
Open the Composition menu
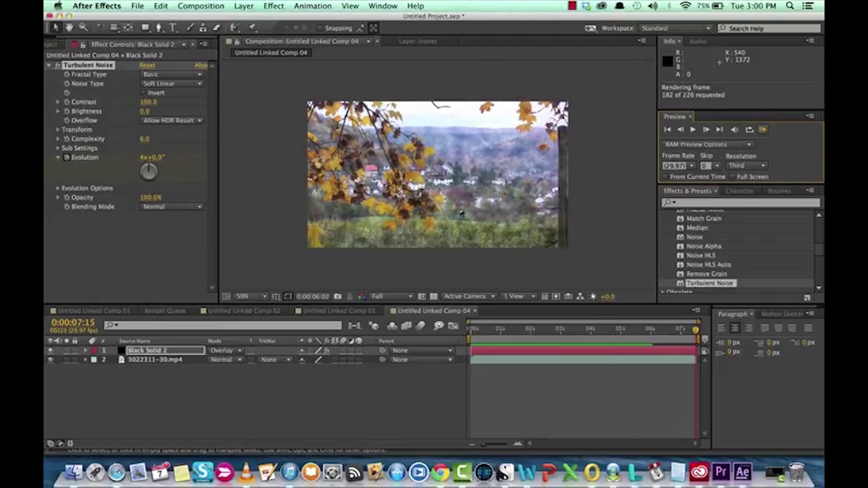201,6
